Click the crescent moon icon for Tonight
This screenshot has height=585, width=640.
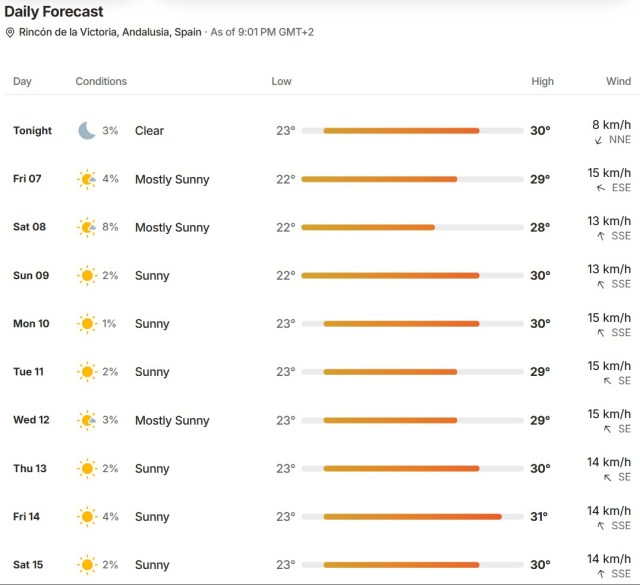tap(87, 131)
